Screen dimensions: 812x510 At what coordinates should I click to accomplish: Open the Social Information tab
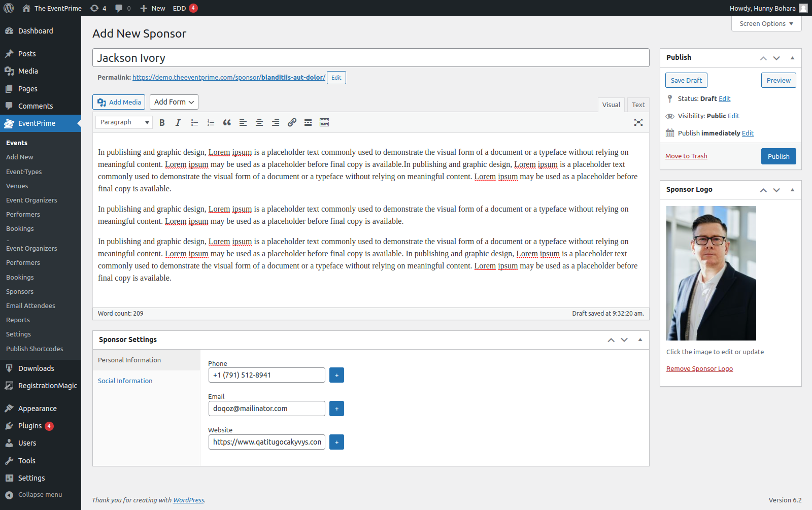125,381
